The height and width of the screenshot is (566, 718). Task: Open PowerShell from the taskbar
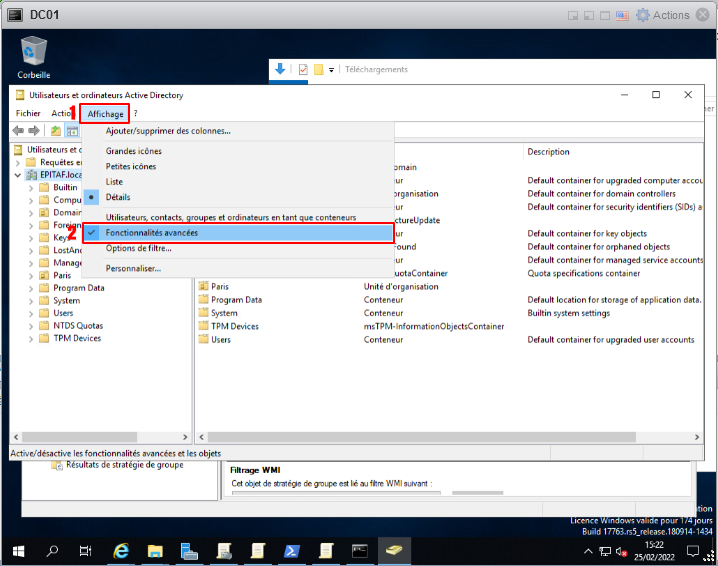292,550
